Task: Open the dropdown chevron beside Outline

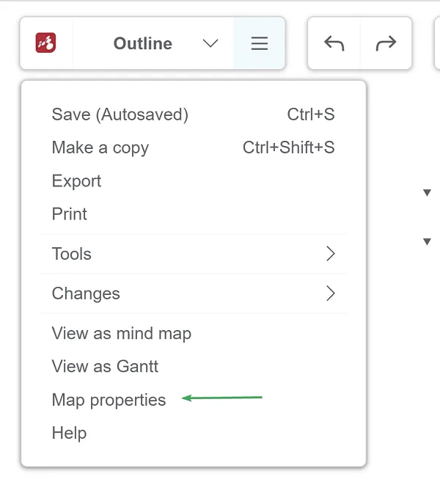Action: (x=210, y=43)
